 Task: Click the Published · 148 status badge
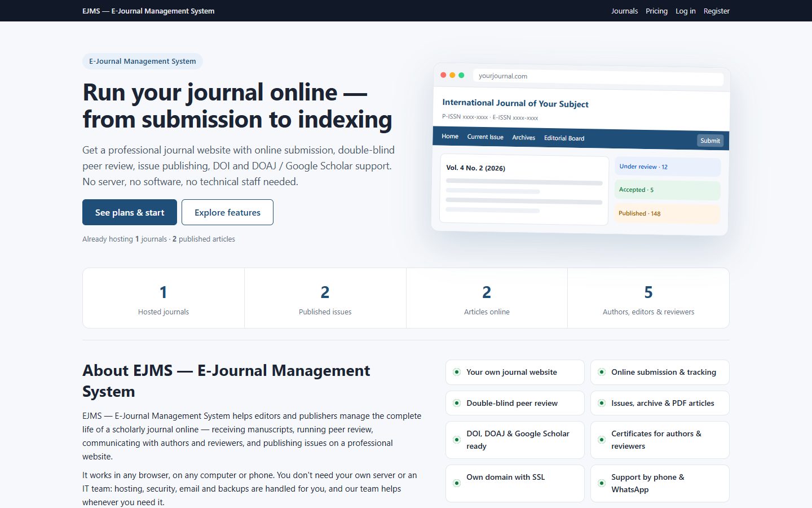tap(668, 213)
